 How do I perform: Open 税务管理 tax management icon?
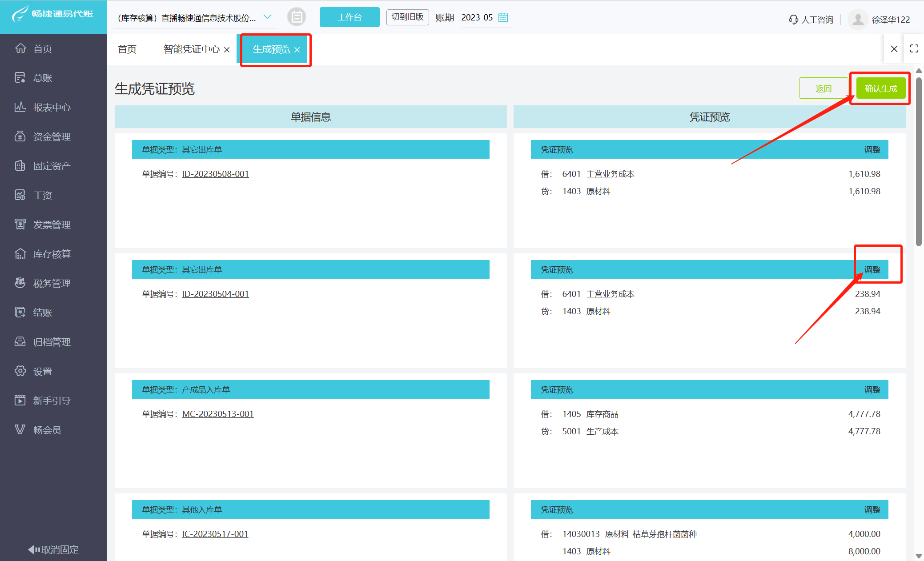point(20,283)
